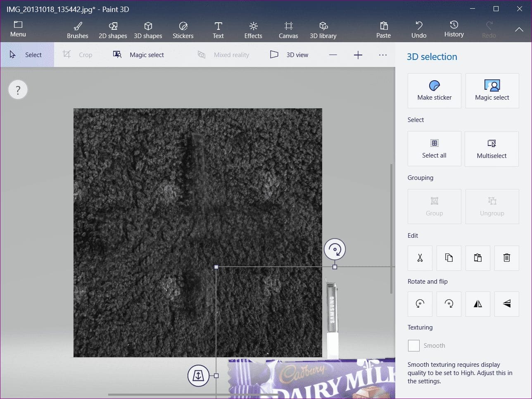Paste using the Edit section clipboard icon
Viewport: 532px width, 399px height.
(x=478, y=258)
